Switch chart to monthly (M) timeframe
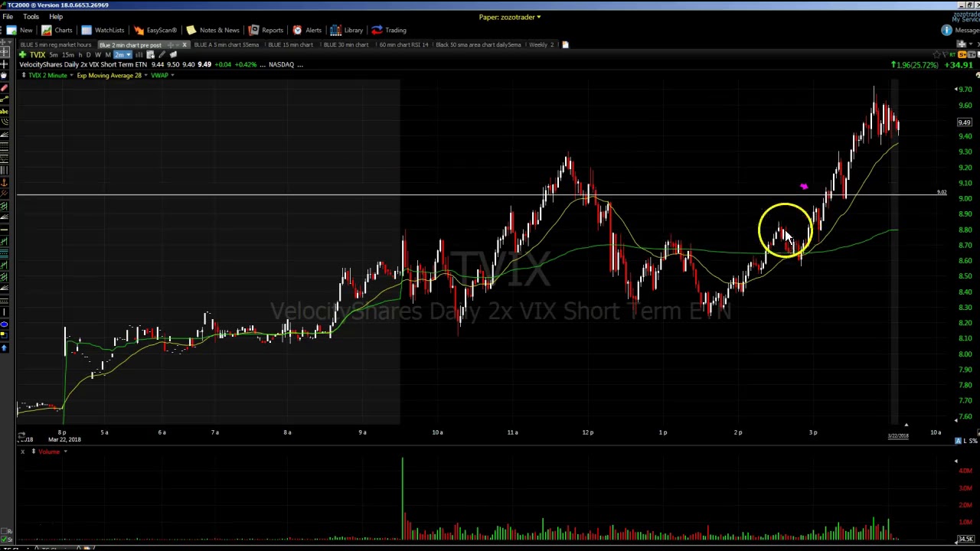 [x=108, y=54]
